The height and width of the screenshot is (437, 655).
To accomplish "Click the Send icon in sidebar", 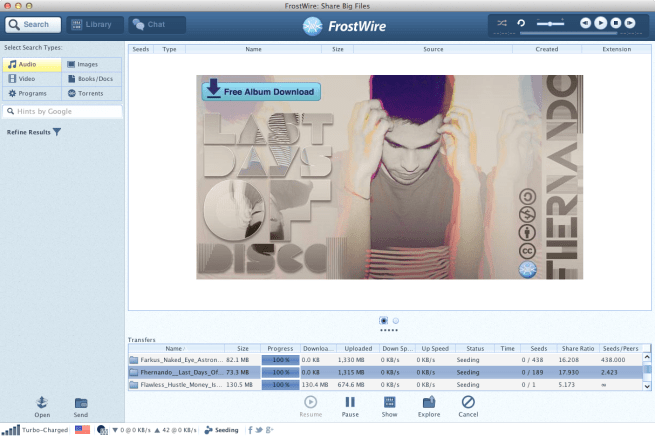I will coord(80,407).
